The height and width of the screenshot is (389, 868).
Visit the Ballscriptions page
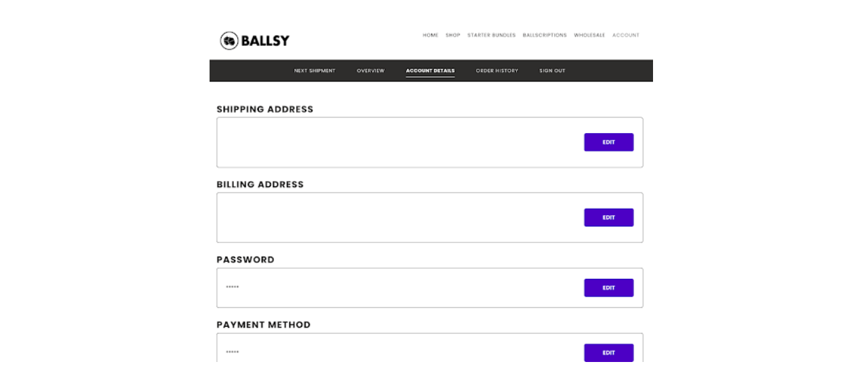point(545,35)
